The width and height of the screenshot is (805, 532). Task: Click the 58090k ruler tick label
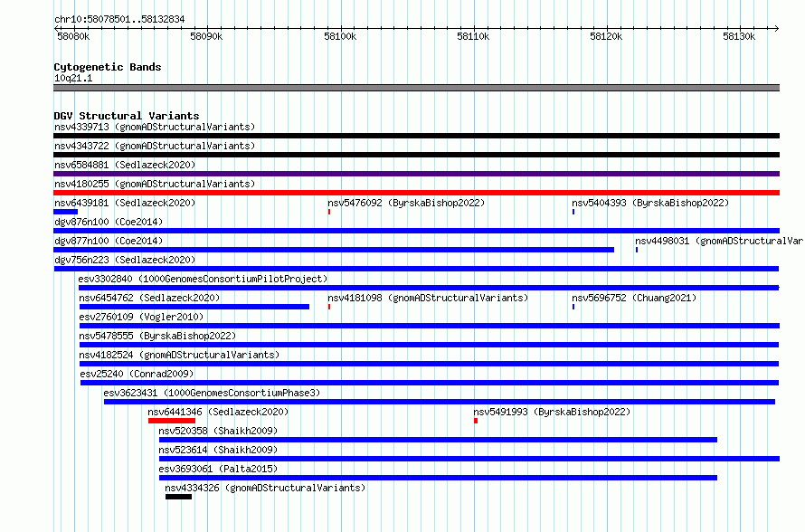point(206,36)
